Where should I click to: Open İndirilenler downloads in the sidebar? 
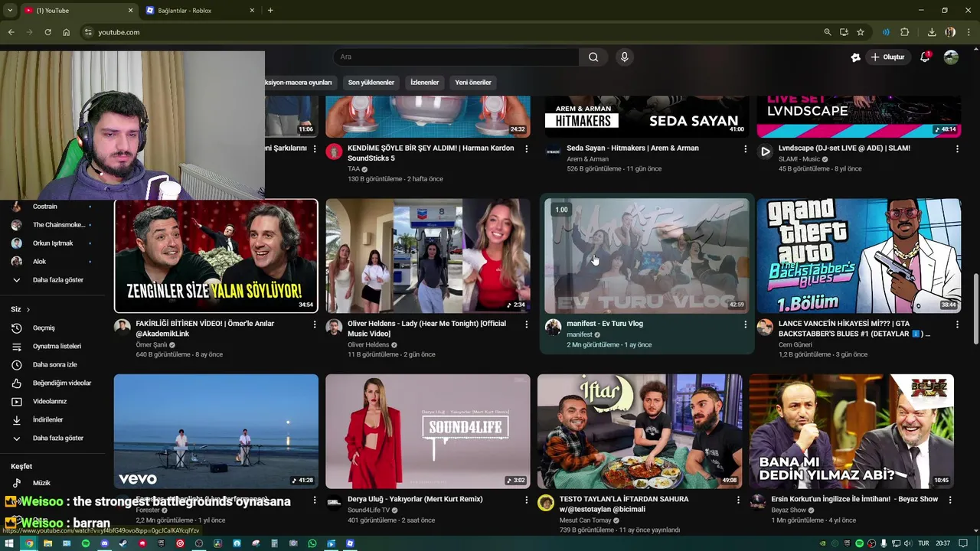tap(54, 419)
